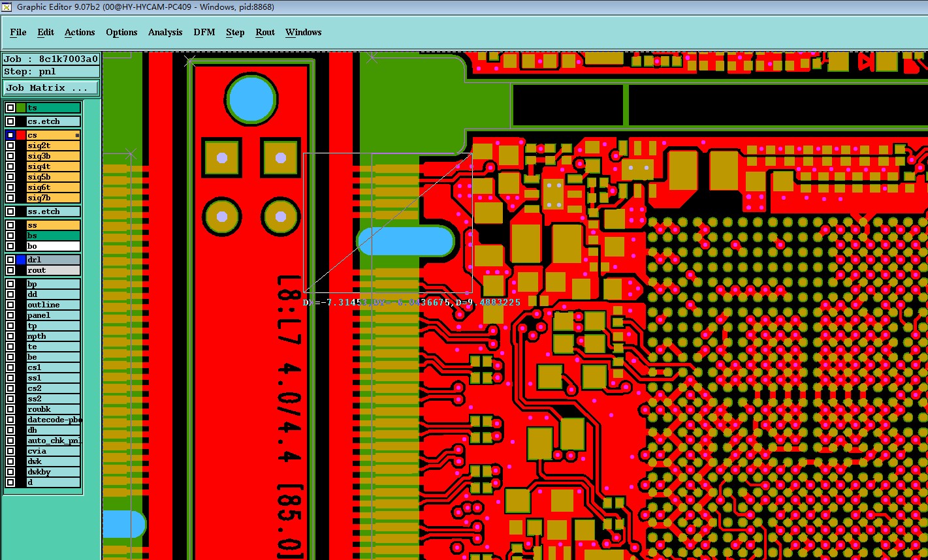
Task: Toggle the outline layer checkbox
Action: (x=10, y=305)
